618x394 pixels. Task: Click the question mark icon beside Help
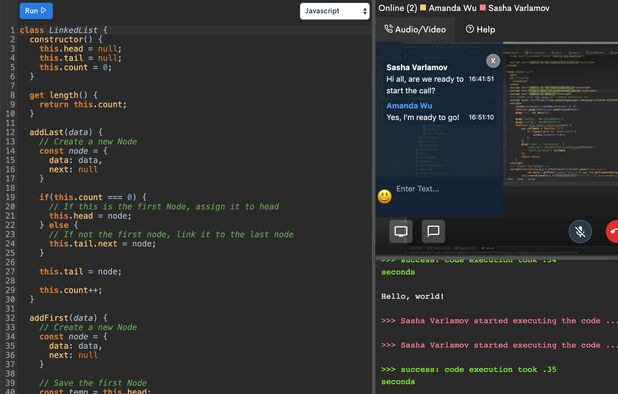pyautogui.click(x=469, y=29)
